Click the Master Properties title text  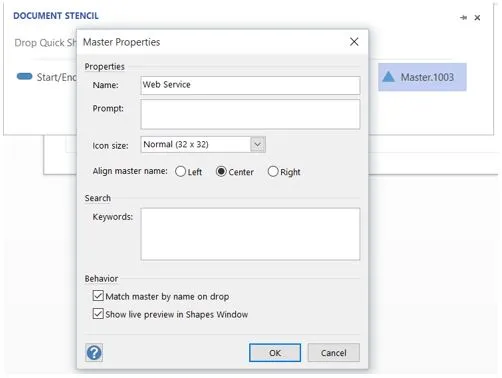(x=121, y=42)
